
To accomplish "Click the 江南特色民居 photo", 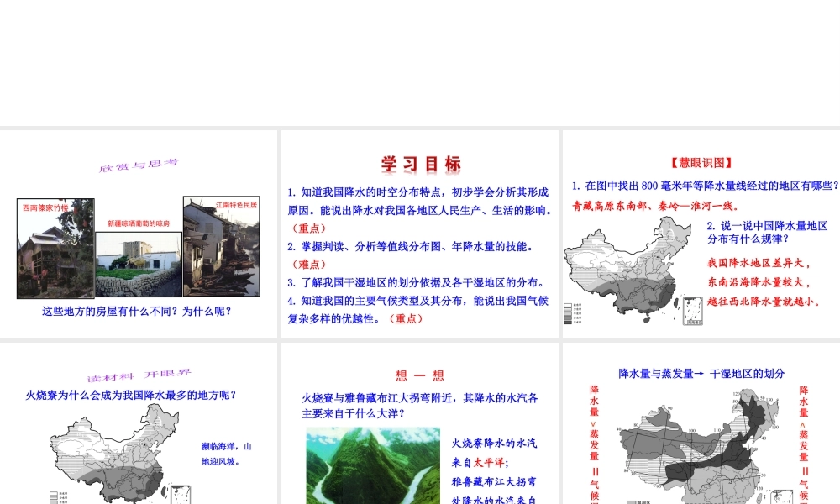I will pyautogui.click(x=222, y=246).
